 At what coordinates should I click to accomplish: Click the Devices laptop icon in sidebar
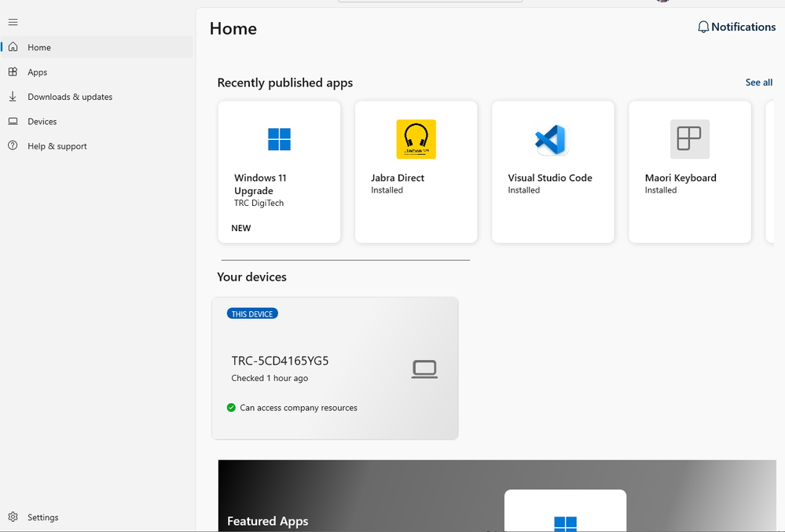click(x=13, y=121)
